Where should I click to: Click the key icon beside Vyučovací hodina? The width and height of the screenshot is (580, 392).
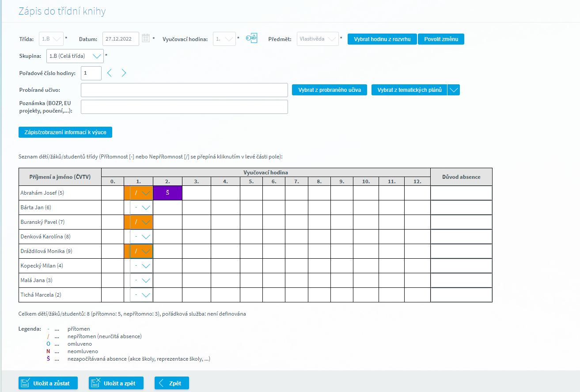[251, 38]
